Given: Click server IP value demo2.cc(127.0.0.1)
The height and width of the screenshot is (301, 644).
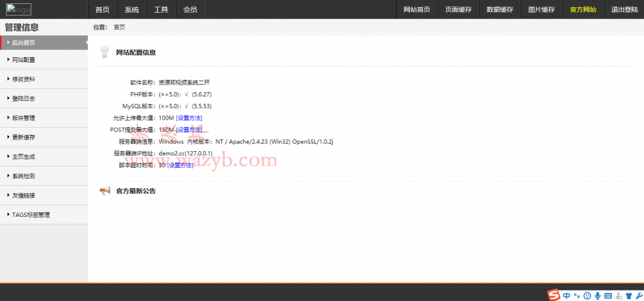Looking at the screenshot, I should [x=186, y=153].
